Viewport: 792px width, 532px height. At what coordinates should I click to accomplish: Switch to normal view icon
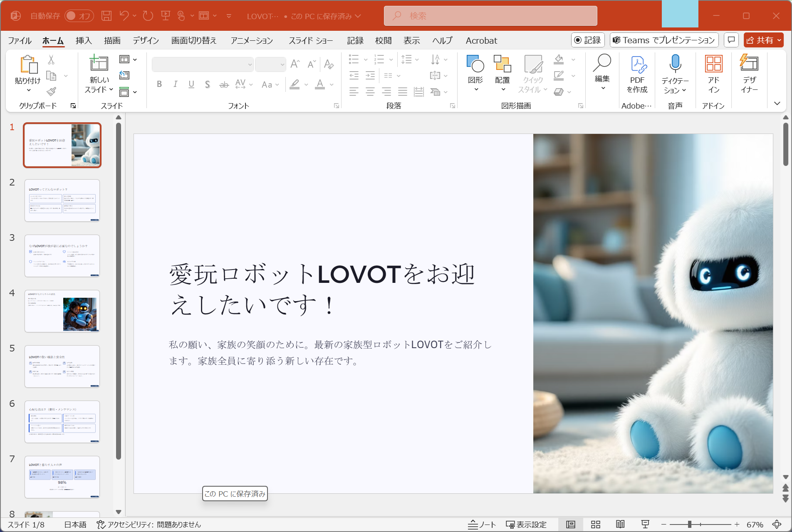571,525
